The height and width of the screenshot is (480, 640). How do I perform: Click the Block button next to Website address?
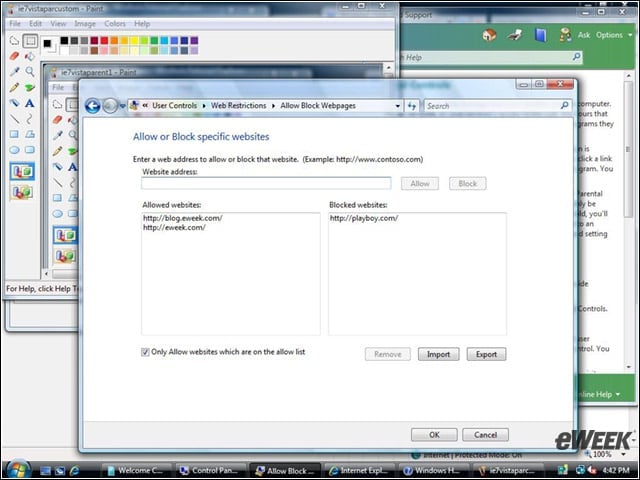click(x=467, y=184)
